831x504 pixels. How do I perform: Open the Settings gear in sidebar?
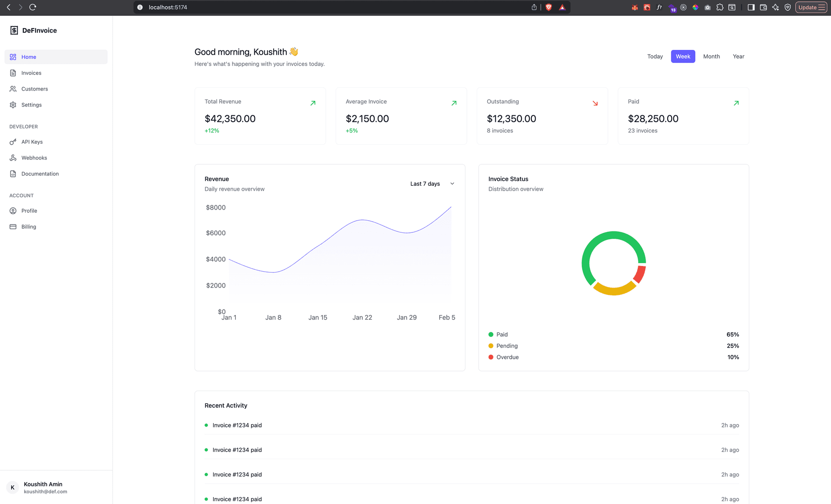coord(13,105)
